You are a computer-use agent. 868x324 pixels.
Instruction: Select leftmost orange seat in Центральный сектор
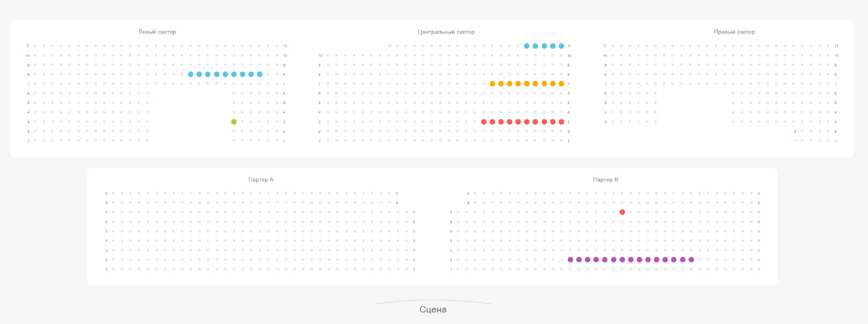coord(492,84)
